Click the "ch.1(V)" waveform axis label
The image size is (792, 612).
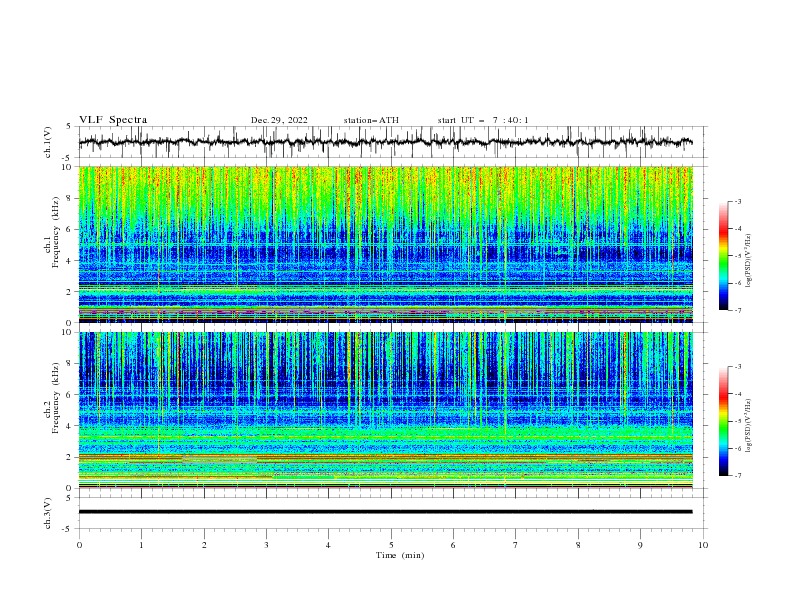click(x=48, y=142)
